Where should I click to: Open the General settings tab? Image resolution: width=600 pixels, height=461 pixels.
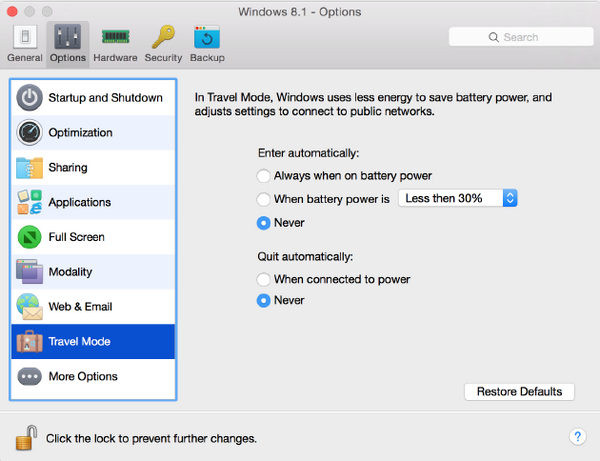(24, 43)
